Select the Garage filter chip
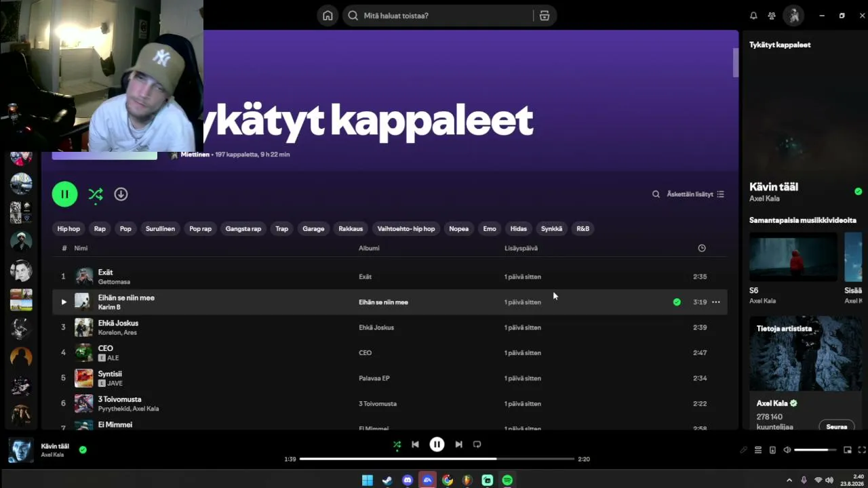The width and height of the screenshot is (868, 488). pos(313,229)
